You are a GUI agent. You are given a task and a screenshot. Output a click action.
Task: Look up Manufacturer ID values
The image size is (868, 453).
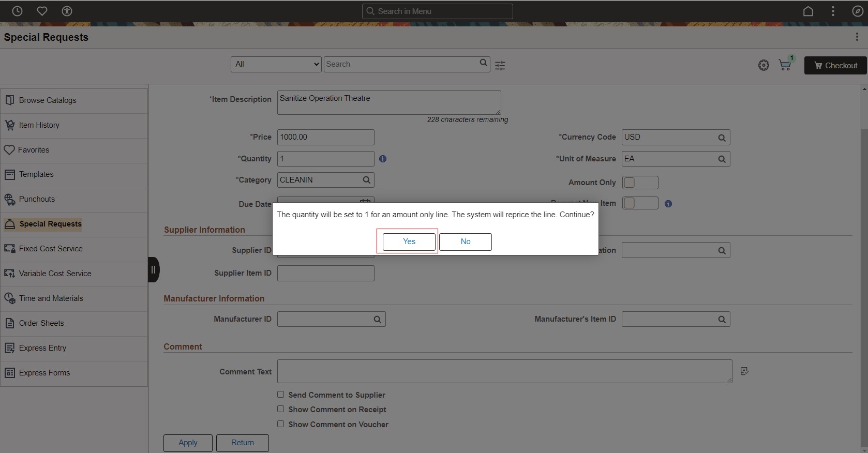pos(378,320)
